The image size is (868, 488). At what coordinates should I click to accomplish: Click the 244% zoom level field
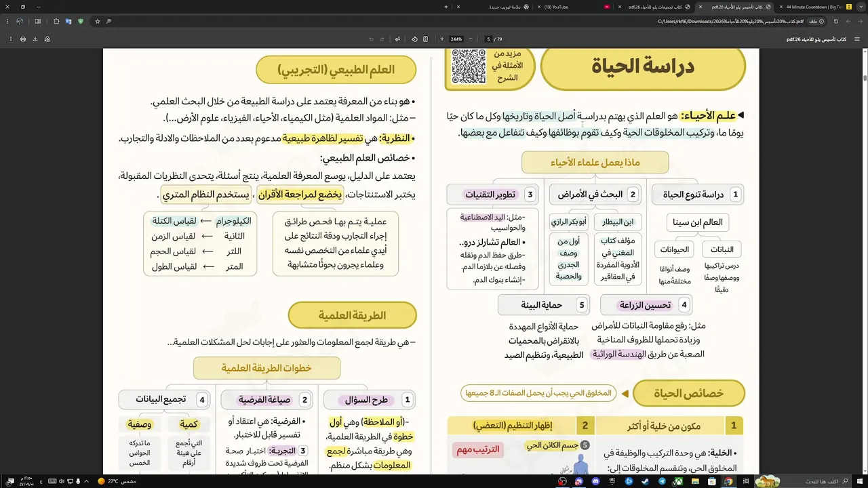pos(456,39)
